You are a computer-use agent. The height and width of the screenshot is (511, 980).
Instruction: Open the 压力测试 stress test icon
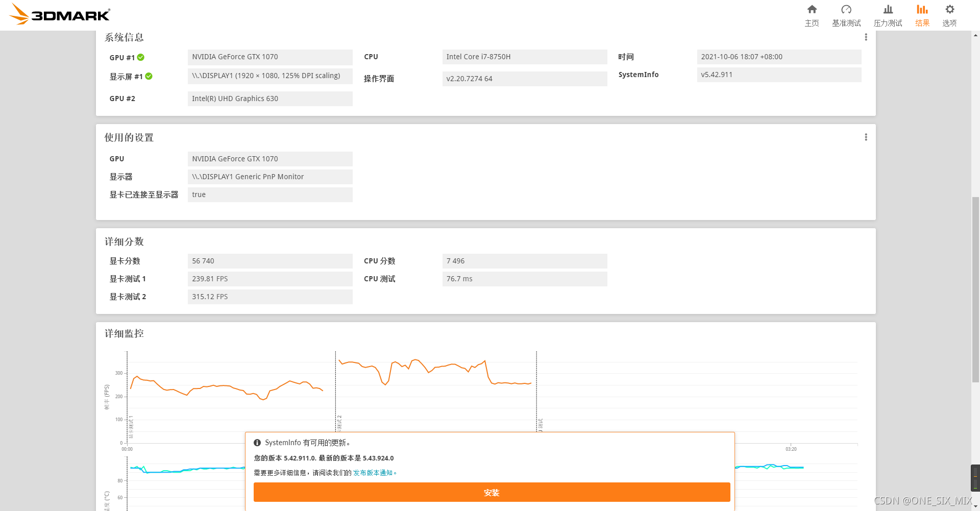[x=888, y=9]
